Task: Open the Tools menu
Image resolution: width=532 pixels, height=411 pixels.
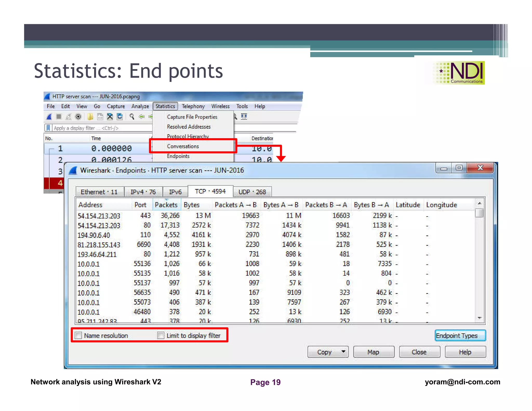Action: 242,106
